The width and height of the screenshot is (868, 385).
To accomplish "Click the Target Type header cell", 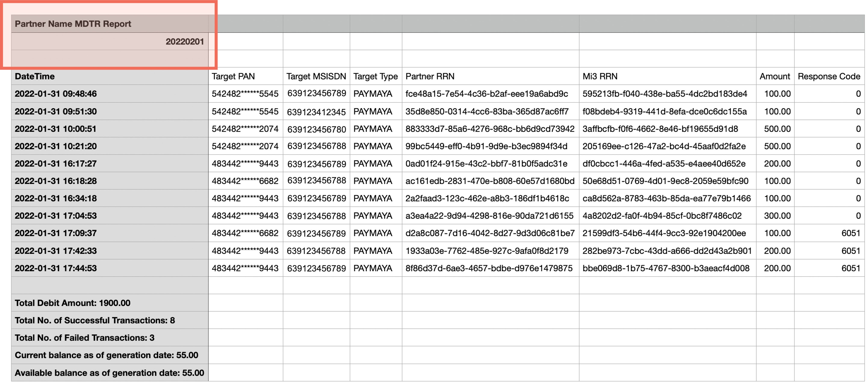I will [x=375, y=77].
